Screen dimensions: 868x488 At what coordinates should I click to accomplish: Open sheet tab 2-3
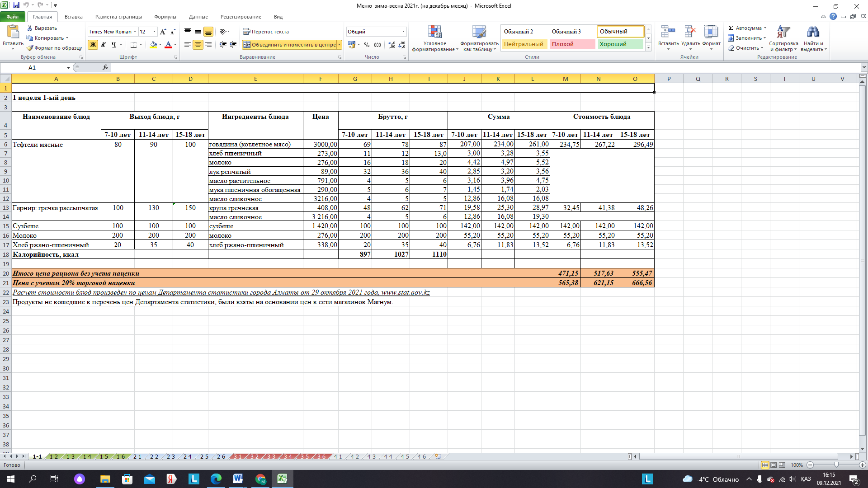[x=170, y=456]
